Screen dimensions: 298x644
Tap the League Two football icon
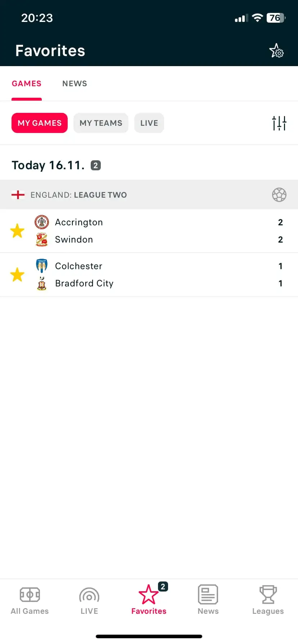click(279, 195)
